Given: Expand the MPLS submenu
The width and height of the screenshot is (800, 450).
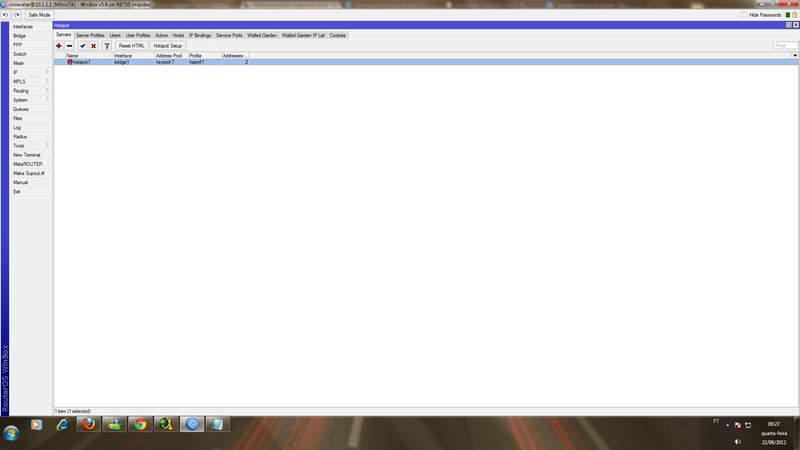Looking at the screenshot, I should 31,82.
